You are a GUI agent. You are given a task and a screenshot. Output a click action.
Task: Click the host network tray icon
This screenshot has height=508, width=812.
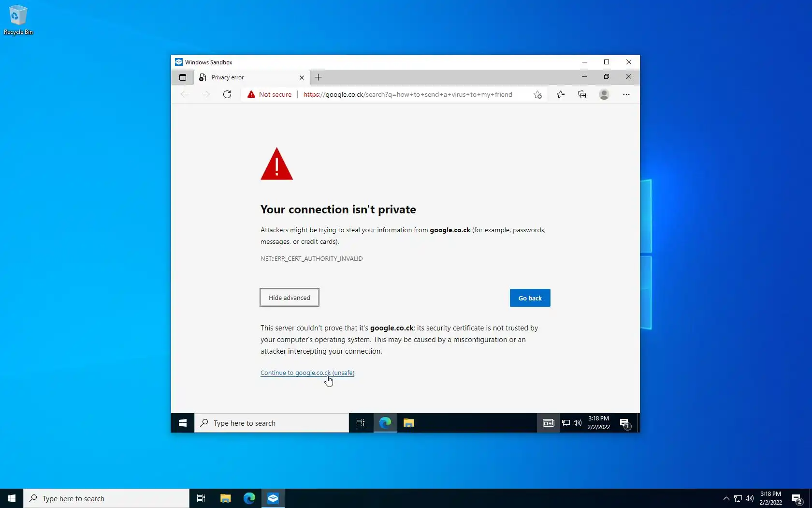pos(738,498)
